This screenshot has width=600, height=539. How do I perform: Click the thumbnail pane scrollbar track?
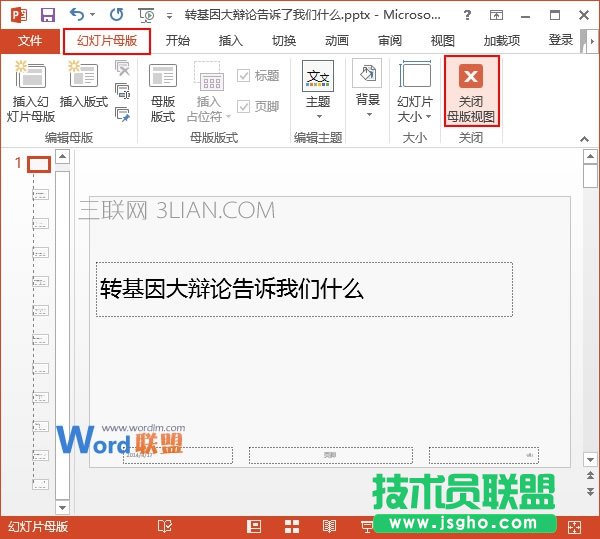[62, 333]
